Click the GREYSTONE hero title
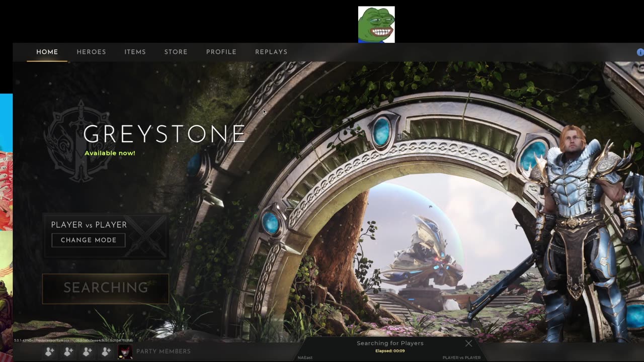This screenshot has height=362, width=644. (164, 134)
